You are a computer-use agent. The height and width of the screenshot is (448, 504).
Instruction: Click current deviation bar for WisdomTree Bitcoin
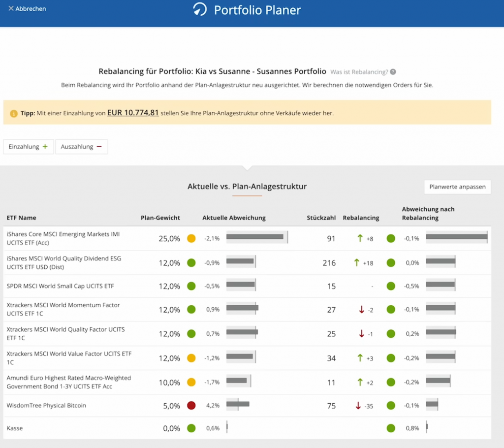pyautogui.click(x=238, y=405)
